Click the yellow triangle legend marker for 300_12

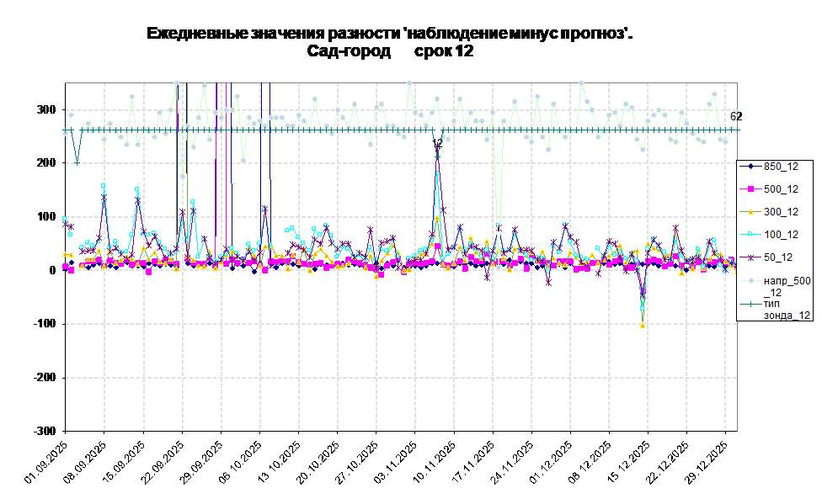pos(750,212)
